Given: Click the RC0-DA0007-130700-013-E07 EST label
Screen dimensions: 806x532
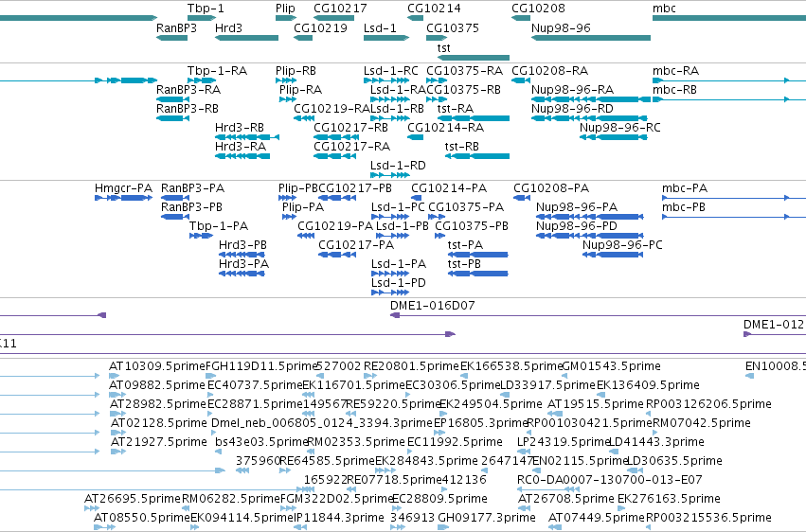Looking at the screenshot, I should coord(610,480).
